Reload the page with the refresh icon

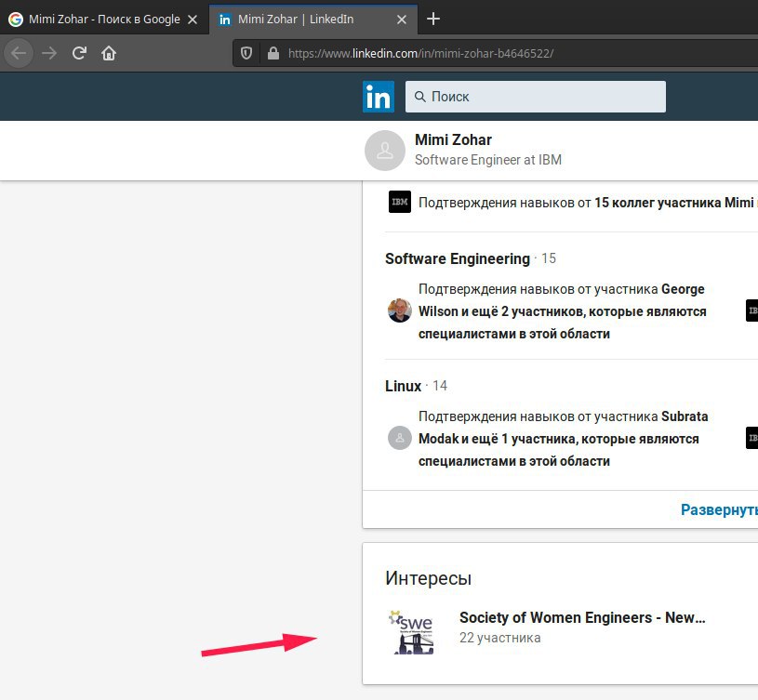tap(79, 53)
